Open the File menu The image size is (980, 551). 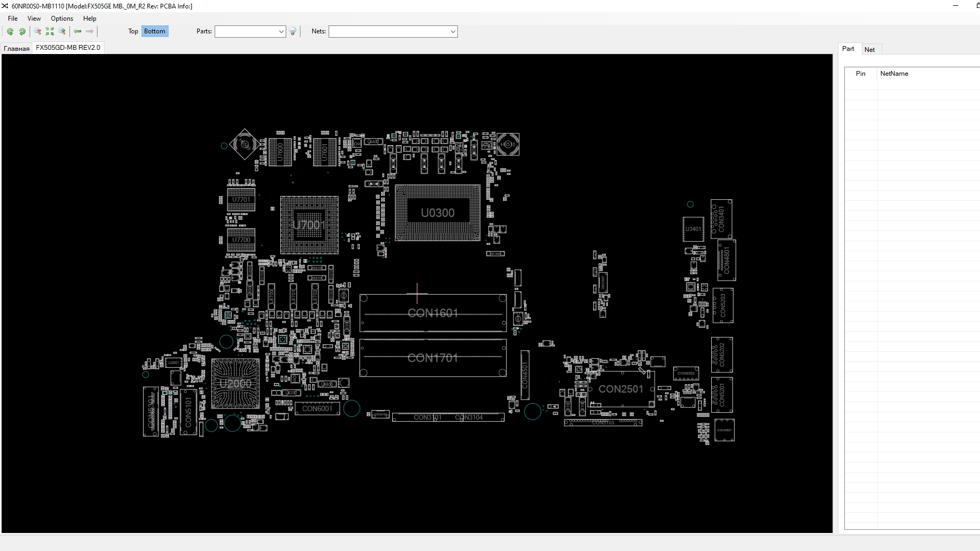point(13,19)
